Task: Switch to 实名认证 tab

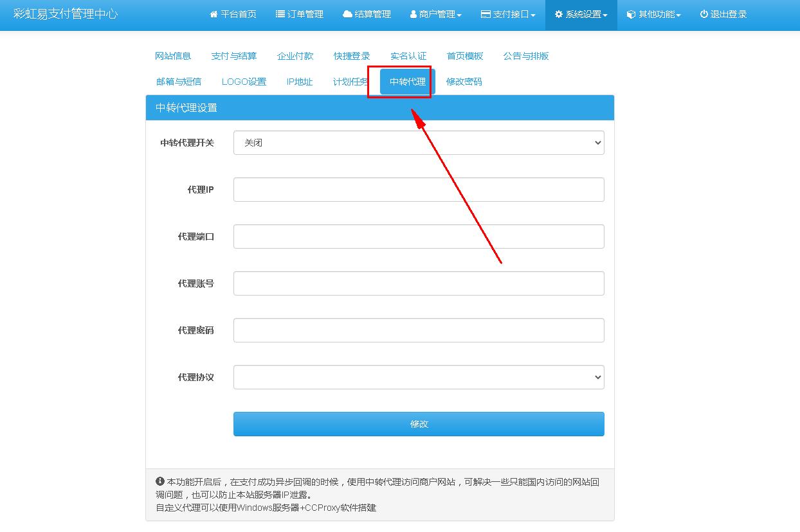Action: [408, 56]
